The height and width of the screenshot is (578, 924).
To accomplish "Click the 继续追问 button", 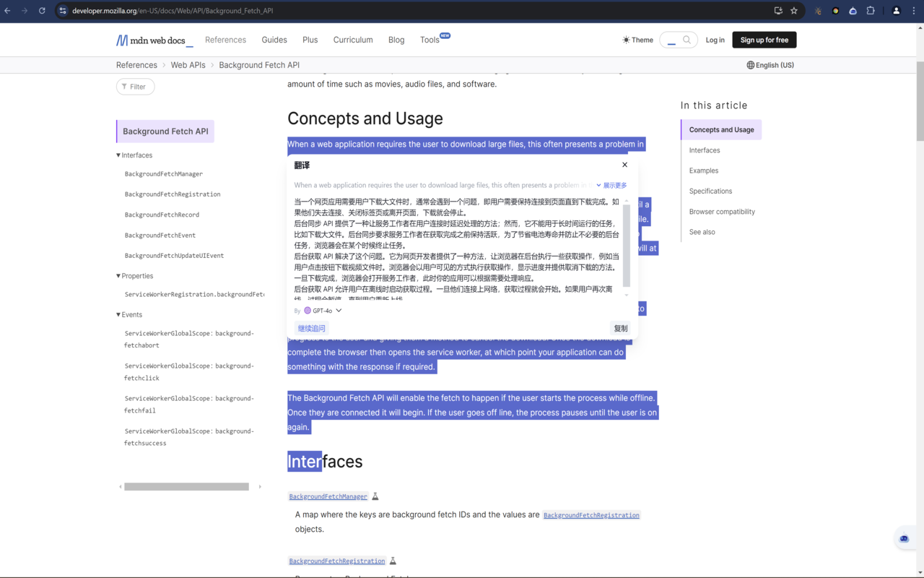I will (312, 329).
